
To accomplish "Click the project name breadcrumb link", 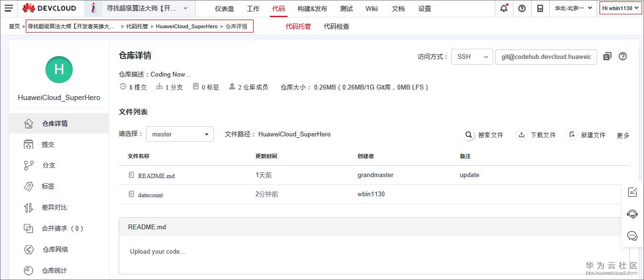I will tap(72, 26).
